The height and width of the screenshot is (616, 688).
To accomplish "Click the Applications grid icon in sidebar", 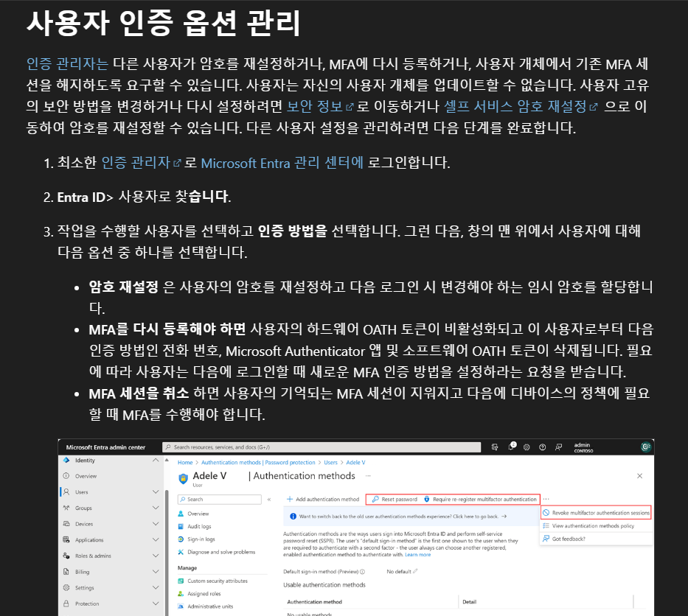I will click(66, 539).
